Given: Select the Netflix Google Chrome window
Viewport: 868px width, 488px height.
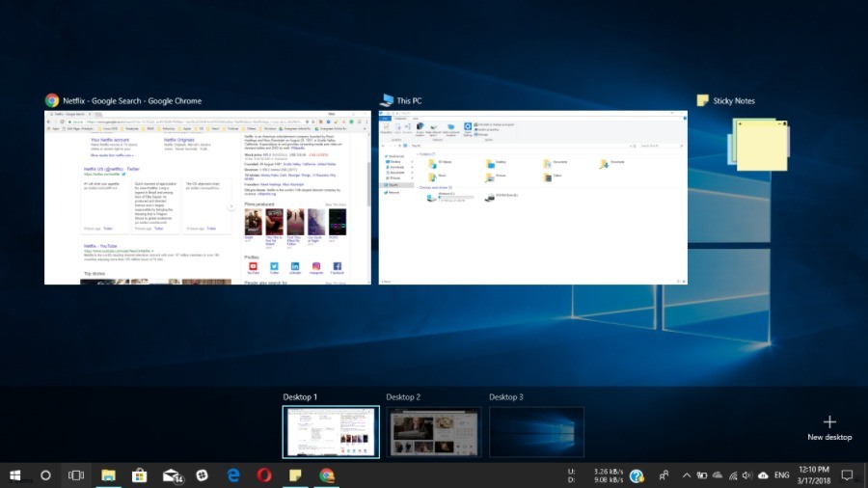Looking at the screenshot, I should coord(207,197).
